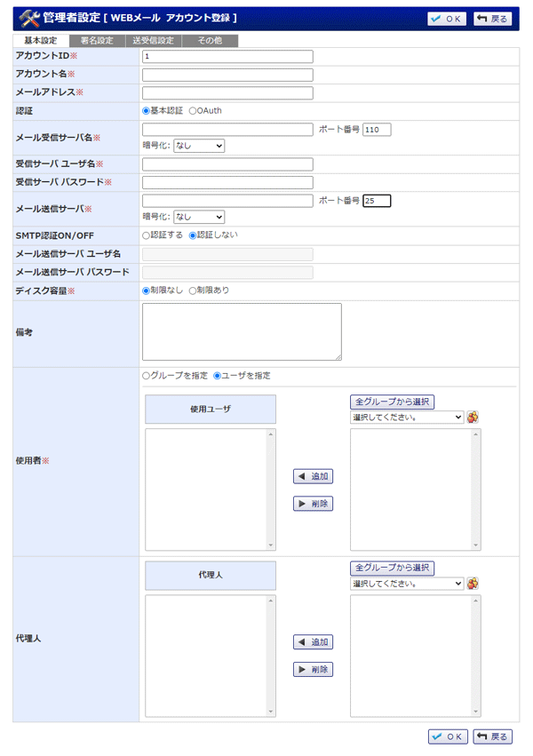Open the 暗号化 dropdown for sending server

pyautogui.click(x=199, y=217)
